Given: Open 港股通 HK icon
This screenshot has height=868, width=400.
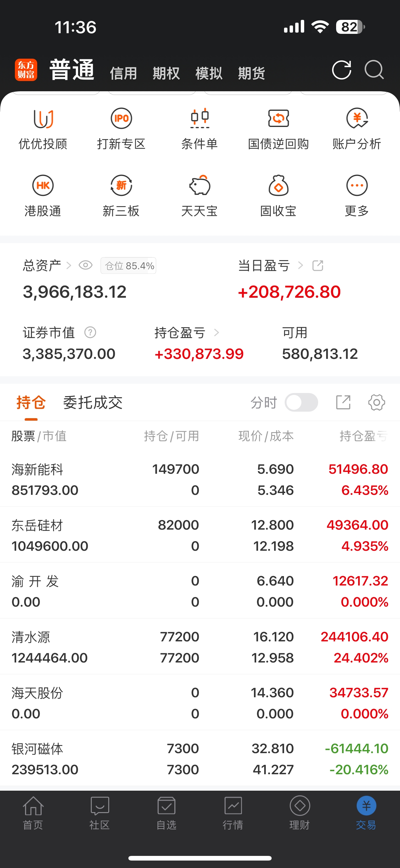Looking at the screenshot, I should [43, 185].
